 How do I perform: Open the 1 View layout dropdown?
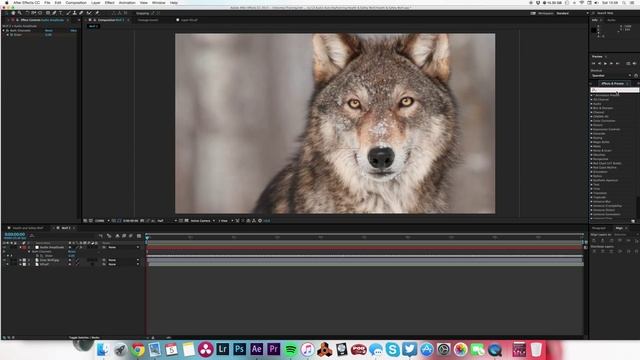pos(226,221)
